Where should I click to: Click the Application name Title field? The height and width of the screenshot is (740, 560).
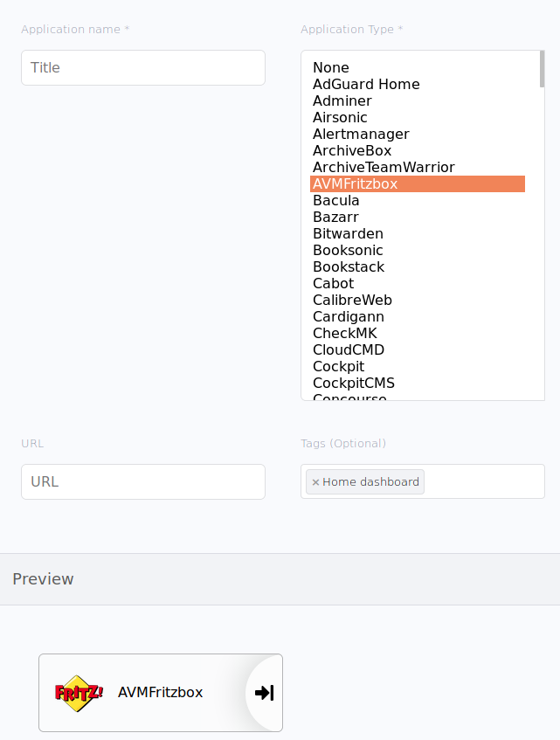point(142,67)
